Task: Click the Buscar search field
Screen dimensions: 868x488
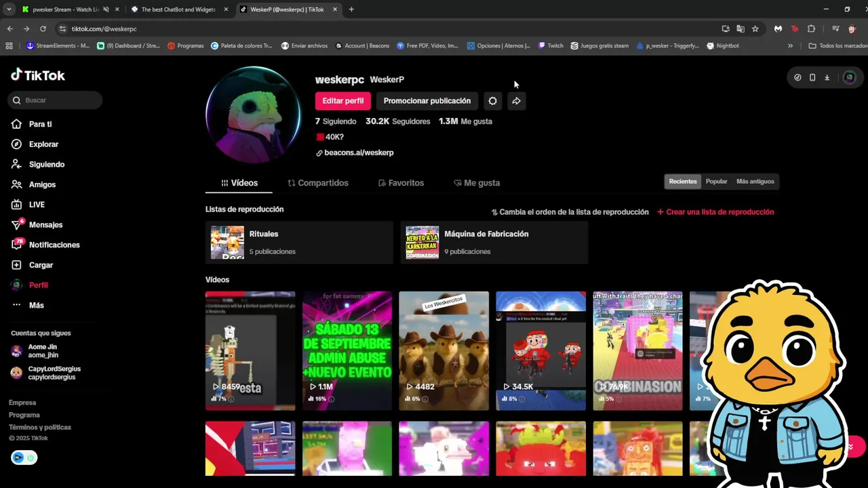Action: pos(56,100)
